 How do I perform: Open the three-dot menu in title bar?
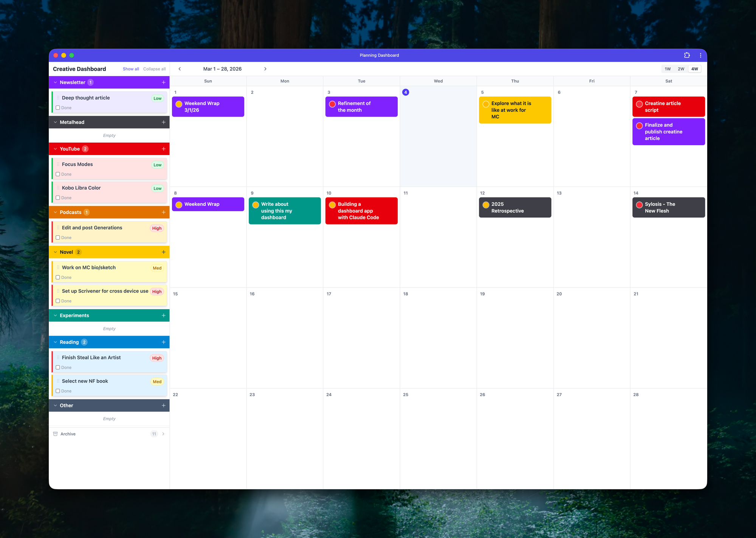[x=700, y=55]
